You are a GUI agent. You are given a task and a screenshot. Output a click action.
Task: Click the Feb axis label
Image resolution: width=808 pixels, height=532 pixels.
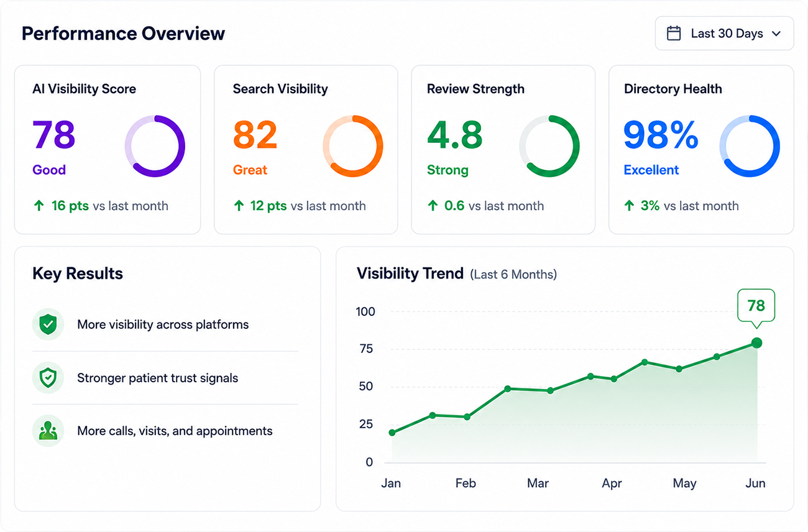466,484
